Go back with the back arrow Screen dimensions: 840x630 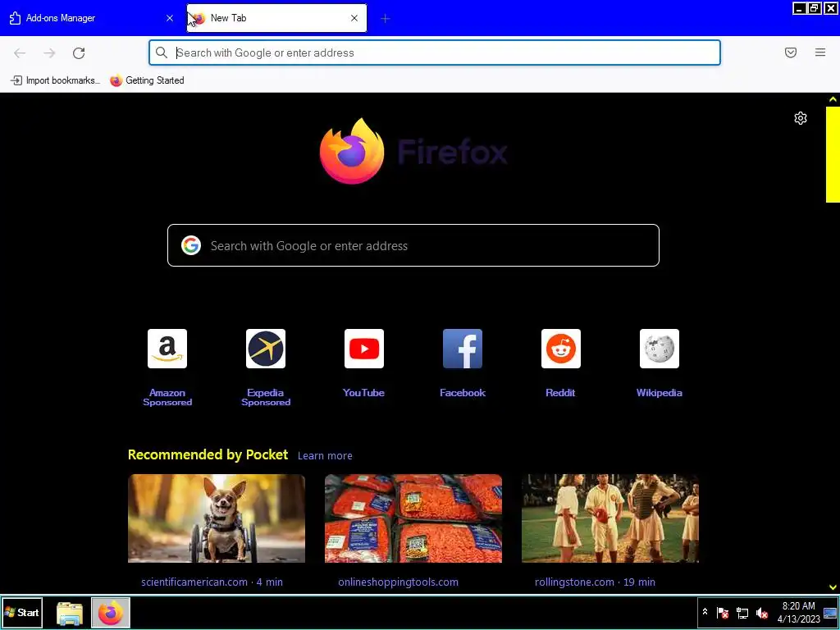click(x=20, y=53)
